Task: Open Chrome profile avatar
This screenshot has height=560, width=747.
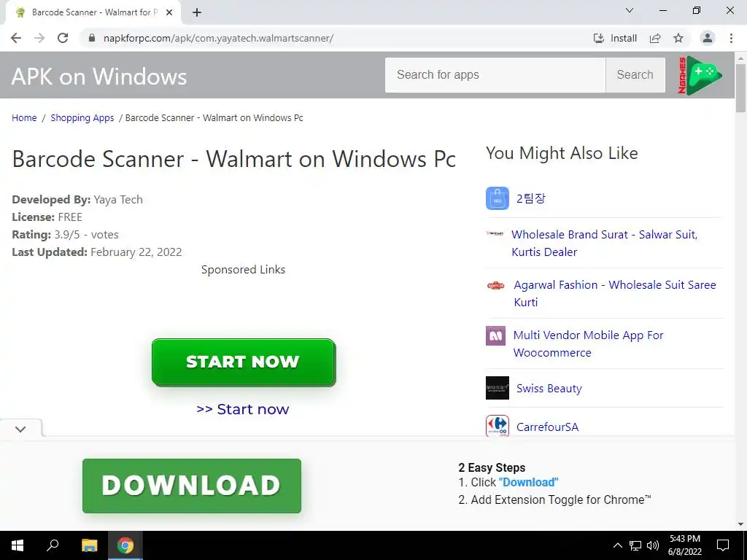Action: click(x=708, y=38)
